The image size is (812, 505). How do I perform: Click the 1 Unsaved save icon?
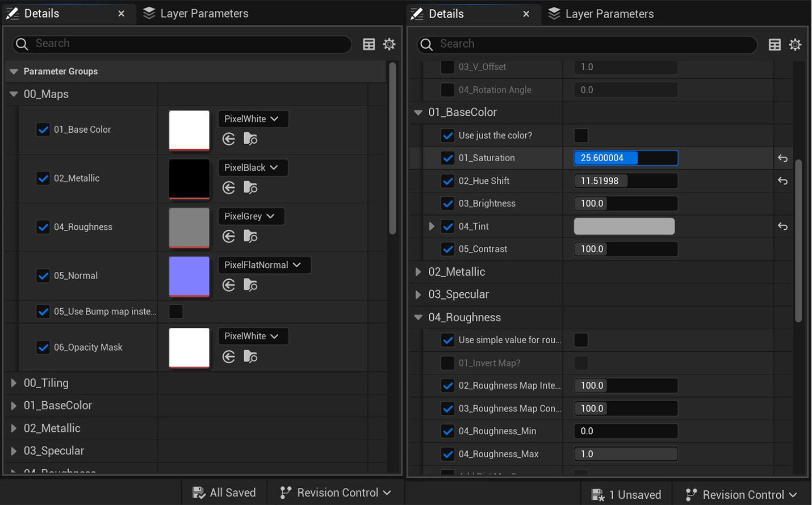598,495
